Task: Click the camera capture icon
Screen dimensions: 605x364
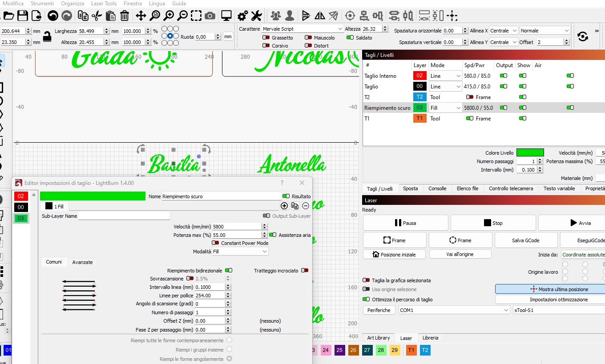Action: [210, 16]
